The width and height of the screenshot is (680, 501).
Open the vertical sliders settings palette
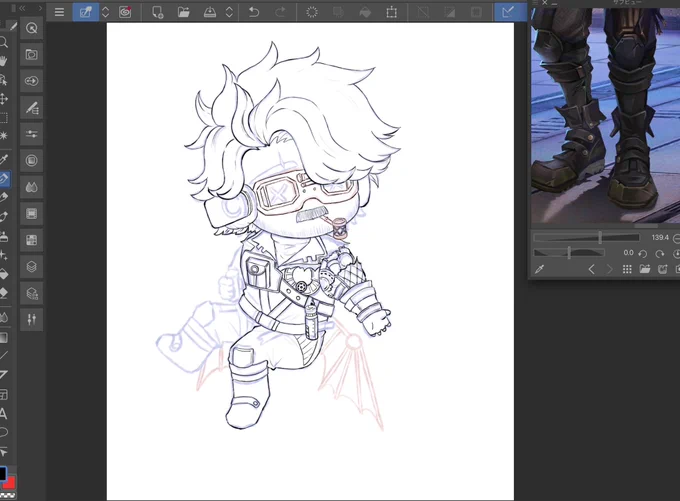(31, 320)
